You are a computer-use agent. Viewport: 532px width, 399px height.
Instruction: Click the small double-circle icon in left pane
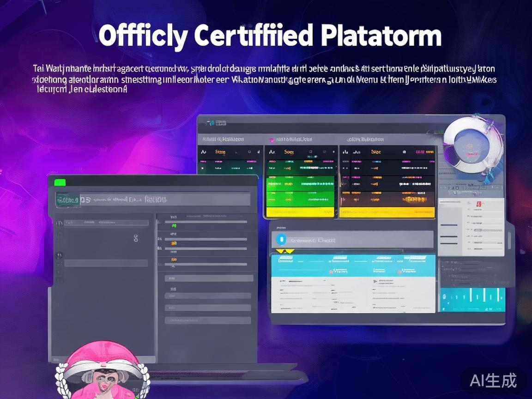pyautogui.click(x=136, y=238)
